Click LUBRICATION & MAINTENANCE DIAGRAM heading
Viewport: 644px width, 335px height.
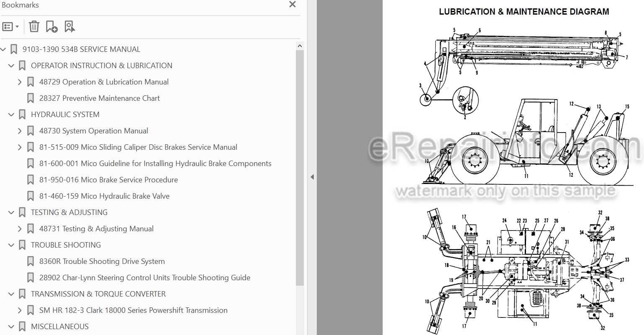pyautogui.click(x=524, y=12)
